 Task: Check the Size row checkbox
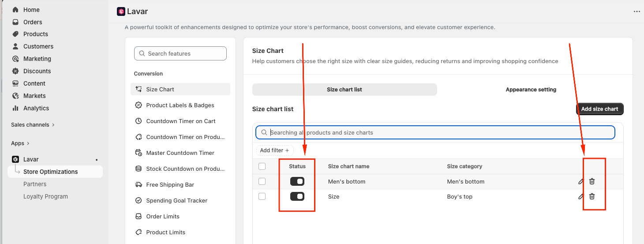262,196
